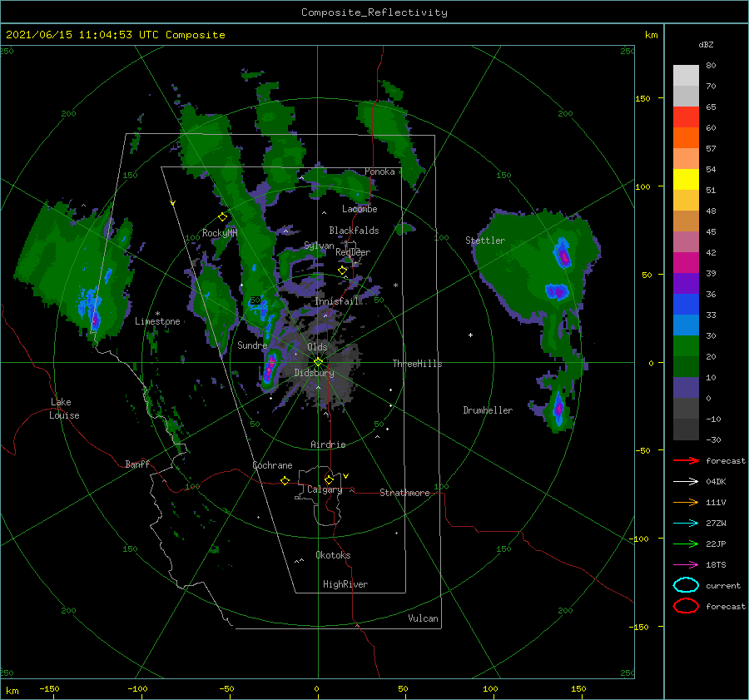Click the 65 dBZ red color swatch
Viewport: 749px width, 700px height.
tap(686, 117)
